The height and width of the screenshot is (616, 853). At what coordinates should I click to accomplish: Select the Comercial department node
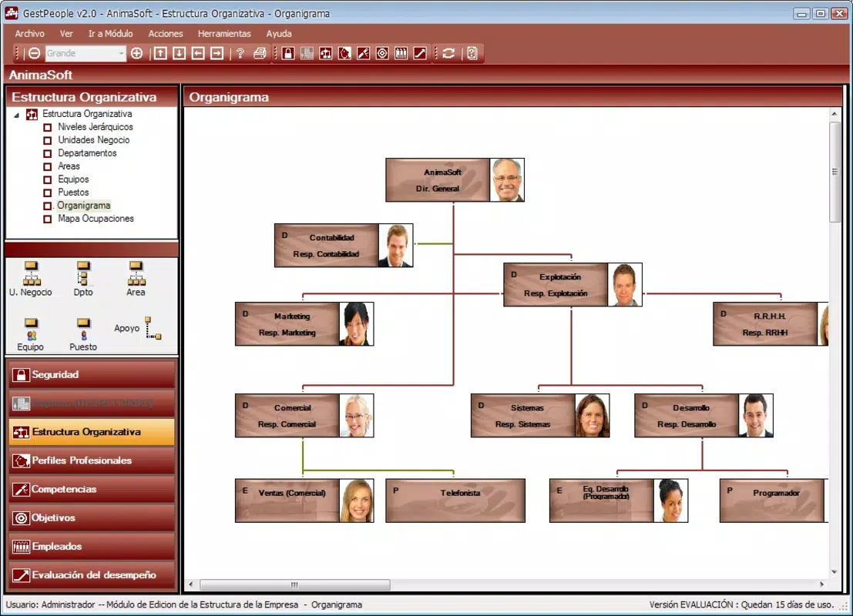[304, 415]
